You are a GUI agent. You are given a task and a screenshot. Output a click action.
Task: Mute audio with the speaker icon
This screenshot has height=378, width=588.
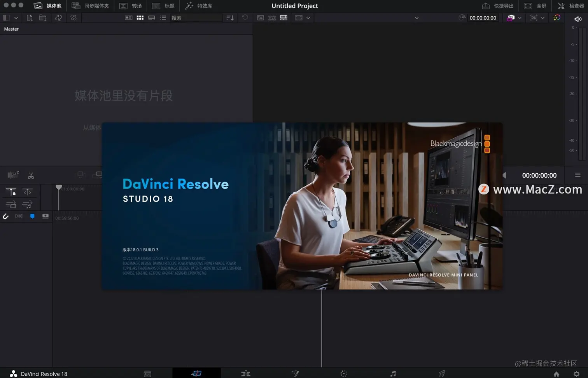(578, 19)
